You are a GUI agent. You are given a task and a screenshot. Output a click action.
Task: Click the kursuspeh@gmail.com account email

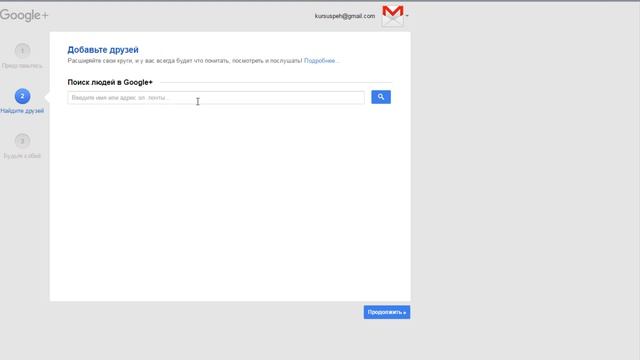(345, 16)
